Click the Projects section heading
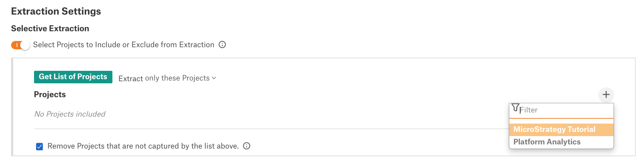 50,94
